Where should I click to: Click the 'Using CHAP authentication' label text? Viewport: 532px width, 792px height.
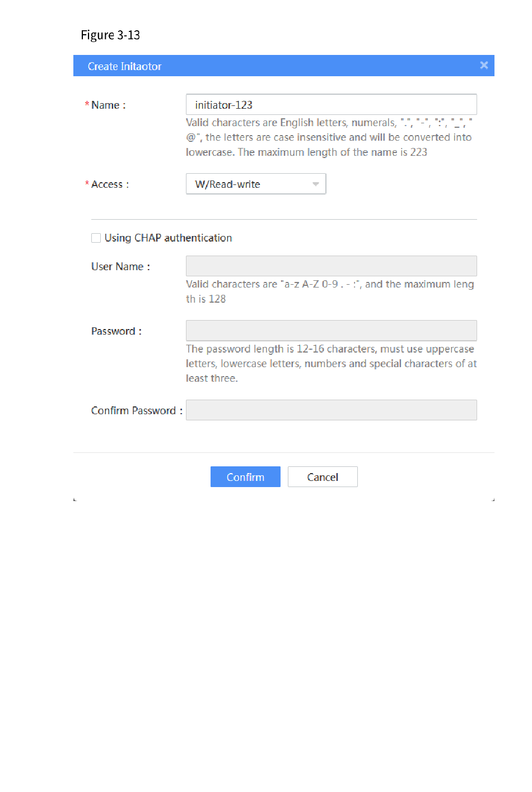[168, 238]
